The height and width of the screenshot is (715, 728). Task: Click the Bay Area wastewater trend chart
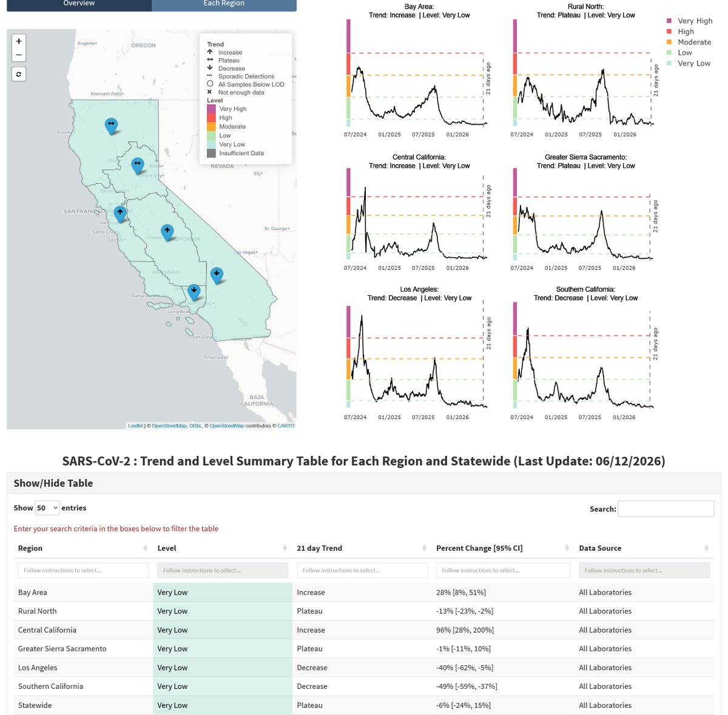click(x=419, y=72)
